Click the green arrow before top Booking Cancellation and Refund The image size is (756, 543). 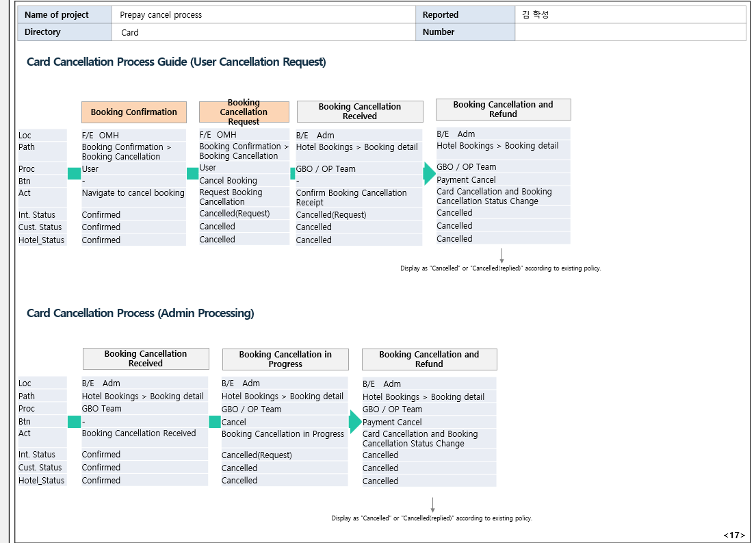coord(429,173)
